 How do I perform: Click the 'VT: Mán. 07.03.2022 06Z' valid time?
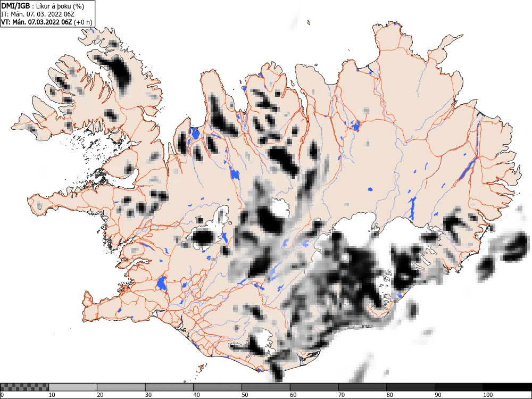37,22
